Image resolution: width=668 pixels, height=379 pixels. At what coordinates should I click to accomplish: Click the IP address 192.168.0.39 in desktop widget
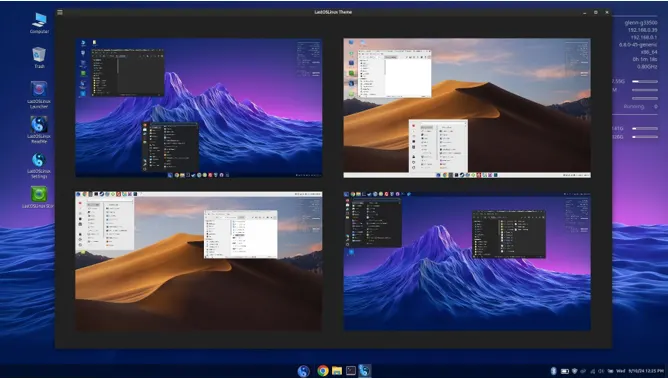[642, 30]
